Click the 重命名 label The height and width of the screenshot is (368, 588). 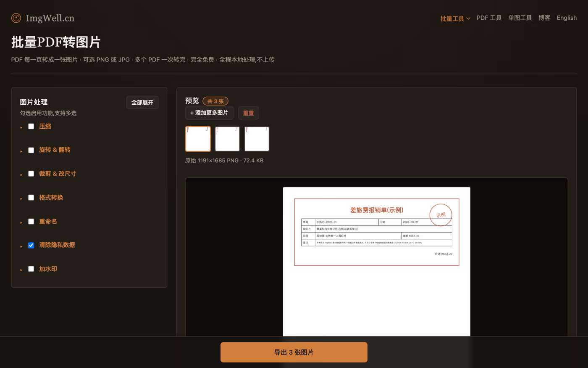point(48,222)
